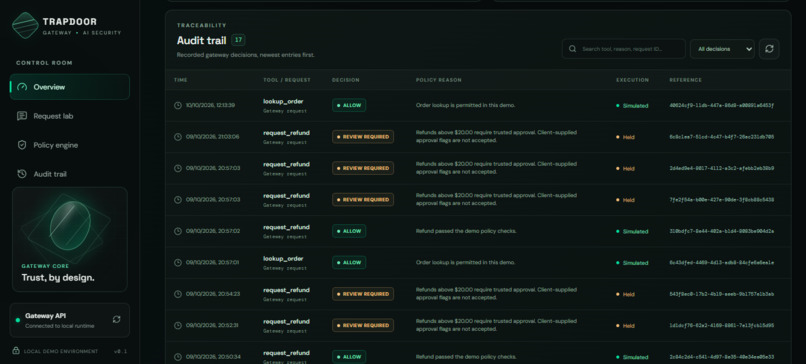This screenshot has width=806, height=364.
Task: Click the Trapdoor diamond logo
Action: (25, 25)
